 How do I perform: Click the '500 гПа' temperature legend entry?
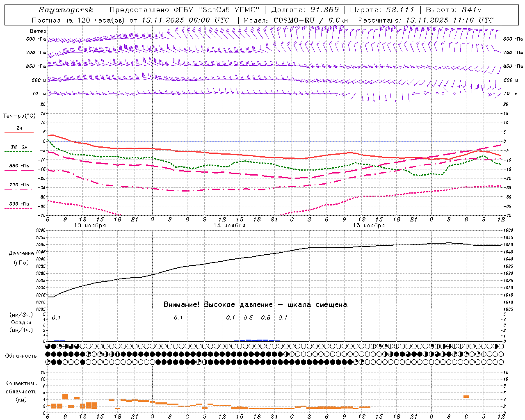coord(19,204)
